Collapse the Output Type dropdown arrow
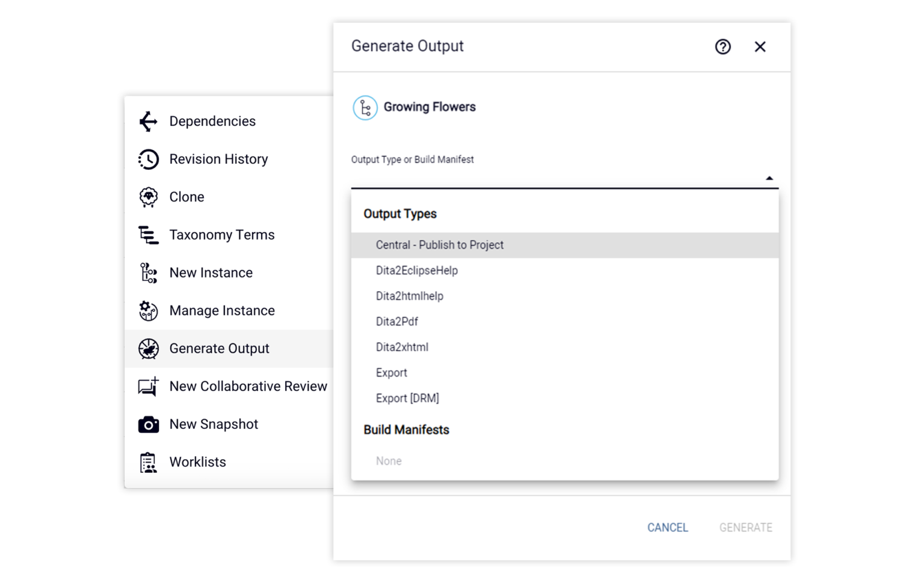The height and width of the screenshot is (583, 924). 769,178
